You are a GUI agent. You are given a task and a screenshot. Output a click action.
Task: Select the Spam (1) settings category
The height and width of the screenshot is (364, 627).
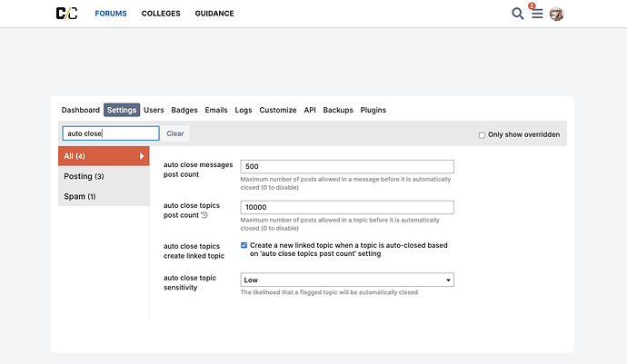pos(104,196)
